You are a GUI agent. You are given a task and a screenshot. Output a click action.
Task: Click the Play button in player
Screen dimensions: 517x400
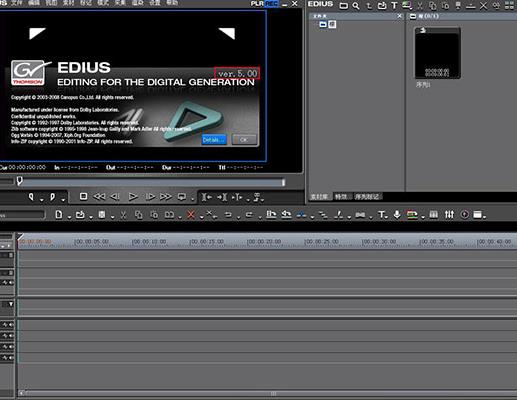tap(133, 197)
